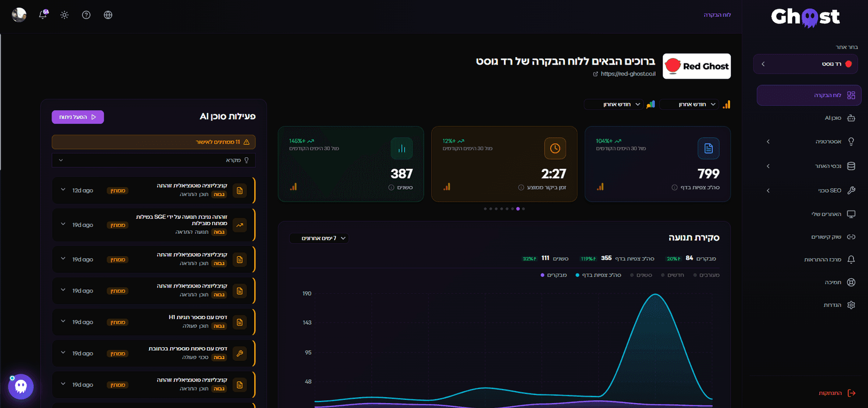Click document icon on H1 tags row
Viewport: 868px width, 408px height.
point(240,322)
